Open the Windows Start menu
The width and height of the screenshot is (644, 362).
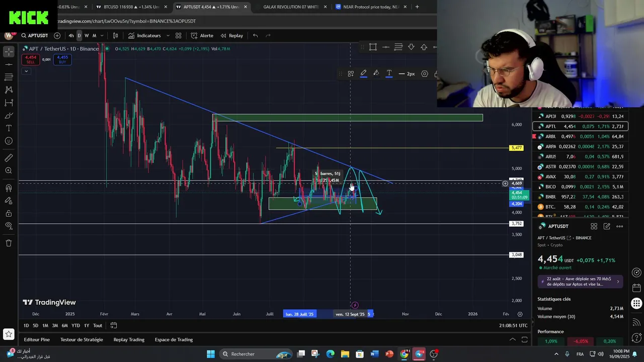pyautogui.click(x=211, y=354)
